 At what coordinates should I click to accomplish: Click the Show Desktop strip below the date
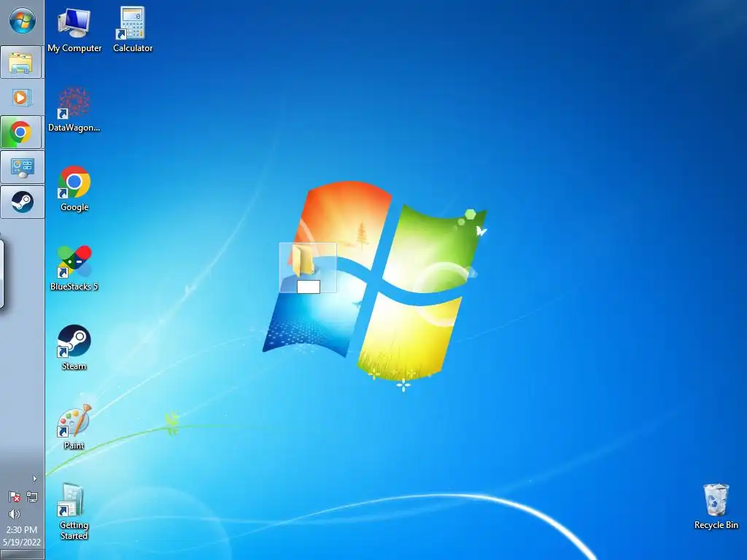point(22,555)
